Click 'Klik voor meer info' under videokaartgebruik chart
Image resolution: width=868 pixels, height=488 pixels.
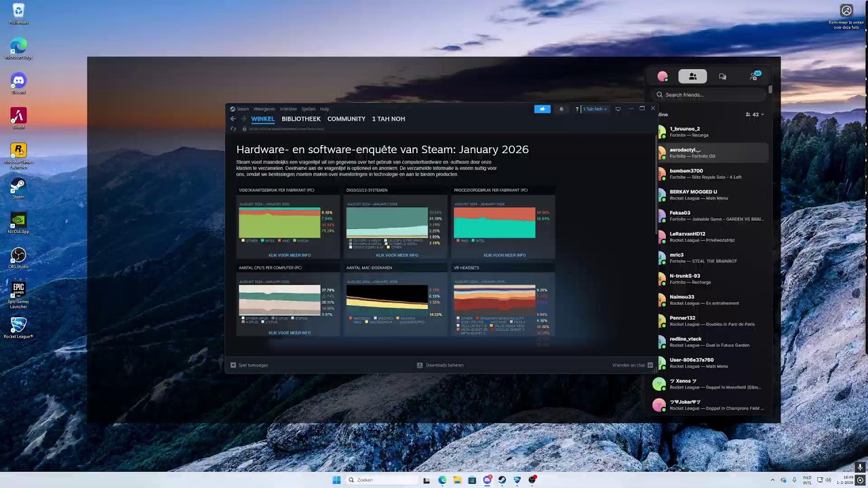pos(290,255)
